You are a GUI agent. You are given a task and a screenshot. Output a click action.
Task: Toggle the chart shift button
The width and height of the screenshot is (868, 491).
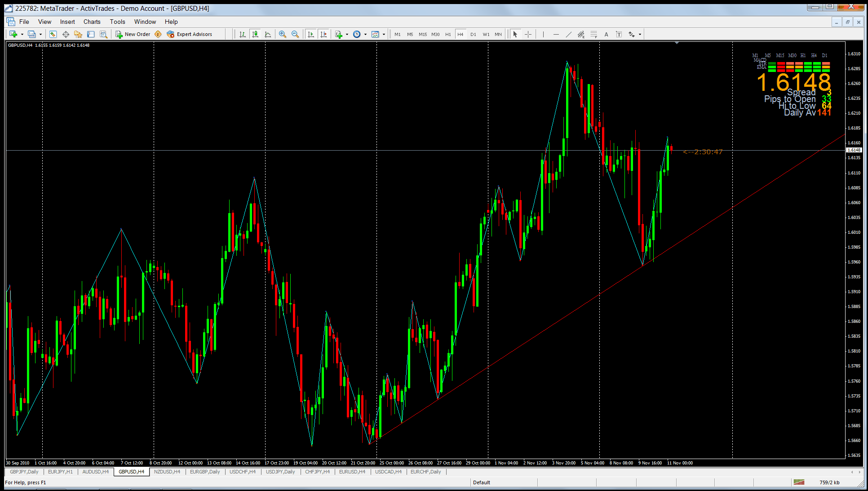click(x=323, y=34)
